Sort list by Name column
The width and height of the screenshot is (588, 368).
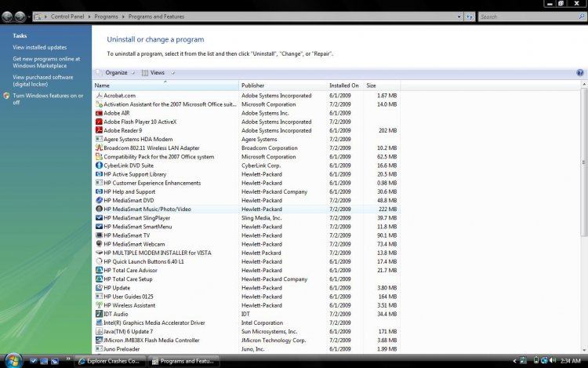tap(165, 86)
